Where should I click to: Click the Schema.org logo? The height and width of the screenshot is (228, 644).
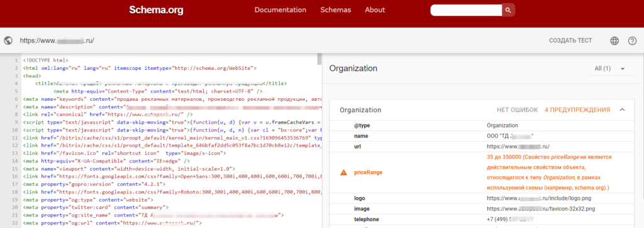(x=156, y=10)
